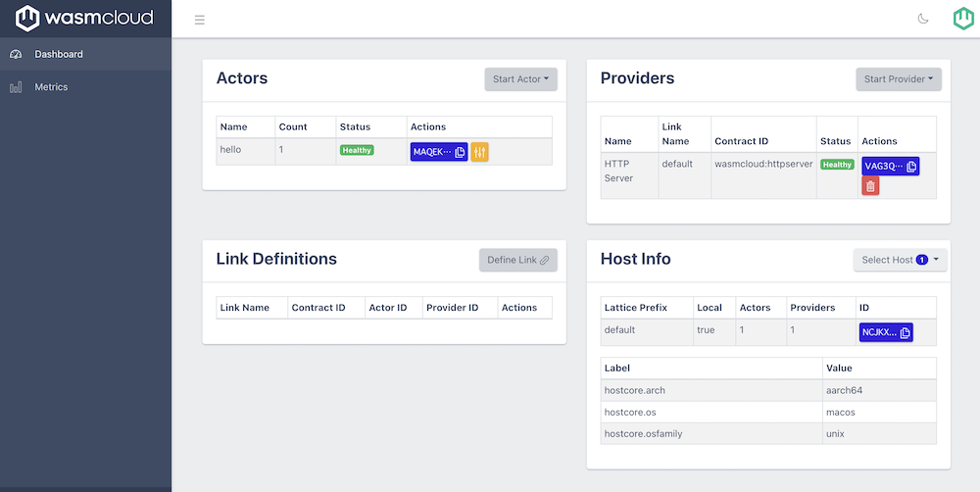Click the Metrics bar chart icon
980x492 pixels.
click(17, 87)
